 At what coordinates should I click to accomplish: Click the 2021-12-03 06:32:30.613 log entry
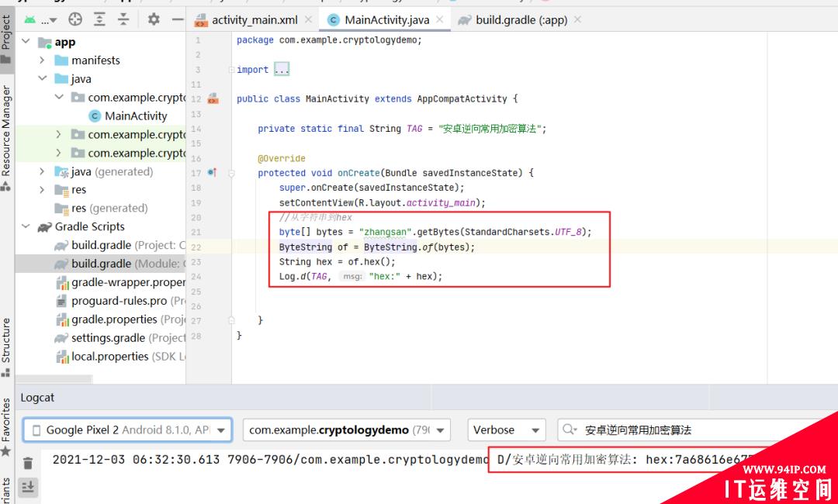401,460
